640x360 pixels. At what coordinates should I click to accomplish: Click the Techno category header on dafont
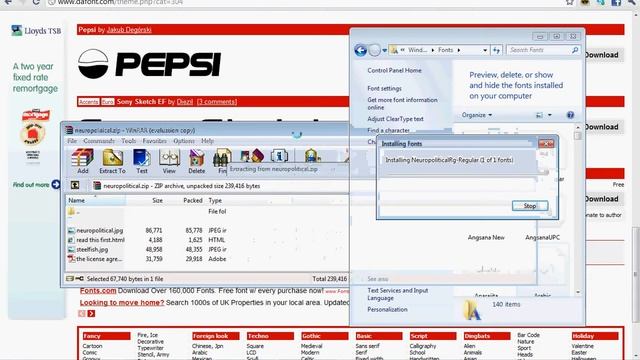(x=270, y=336)
